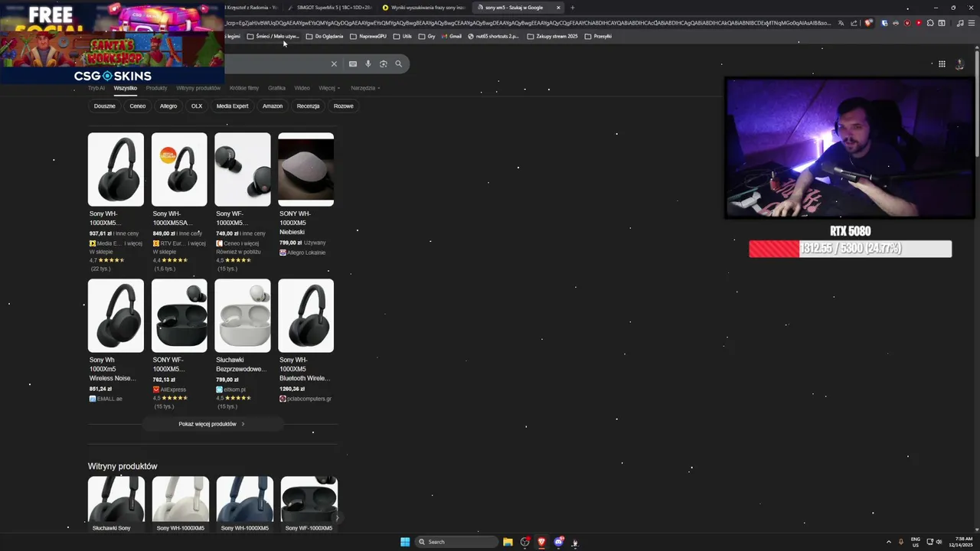Open the Gmail bookmark
The width and height of the screenshot is (980, 551).
tap(450, 36)
